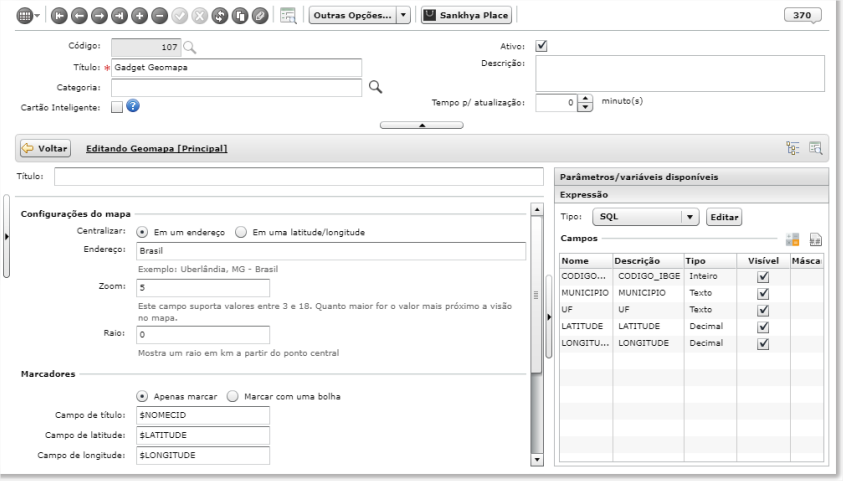Click the Editar expression button
Image resolution: width=843 pixels, height=481 pixels.
[724, 217]
